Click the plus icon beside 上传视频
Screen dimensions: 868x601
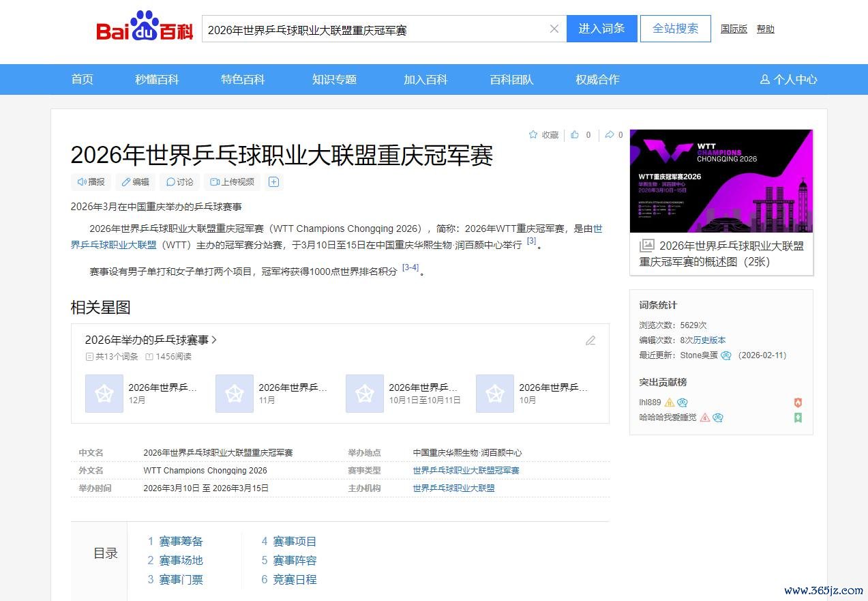click(273, 182)
